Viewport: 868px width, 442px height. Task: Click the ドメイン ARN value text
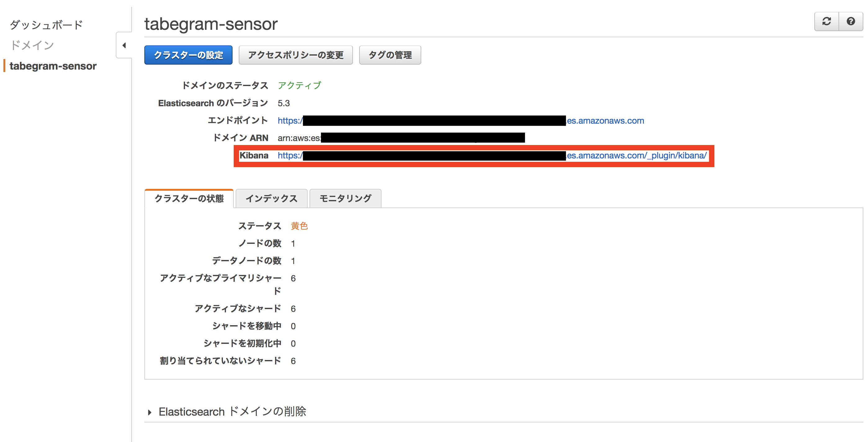coord(299,138)
